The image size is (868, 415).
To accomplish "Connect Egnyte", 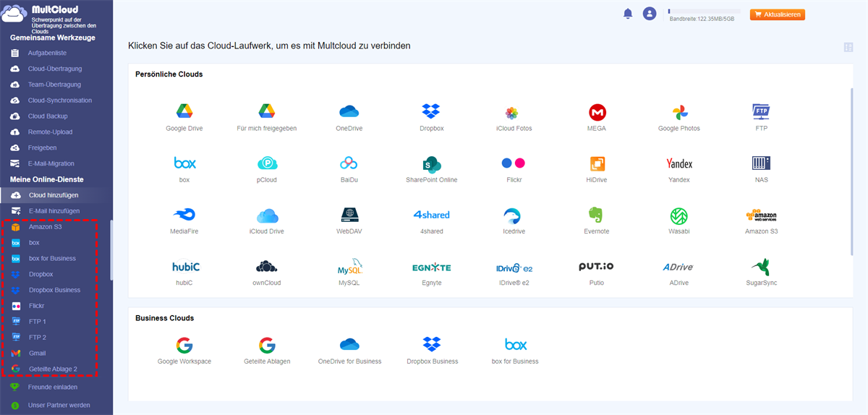I will [x=432, y=273].
